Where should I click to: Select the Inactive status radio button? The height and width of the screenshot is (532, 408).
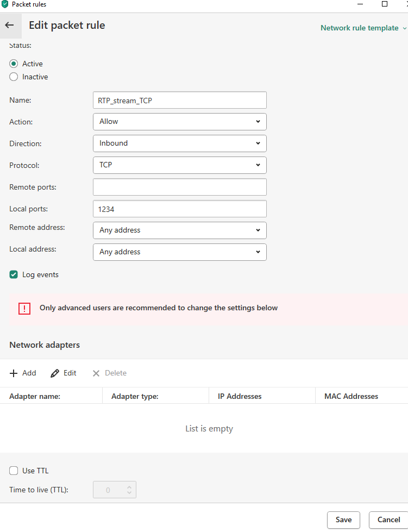pos(14,77)
